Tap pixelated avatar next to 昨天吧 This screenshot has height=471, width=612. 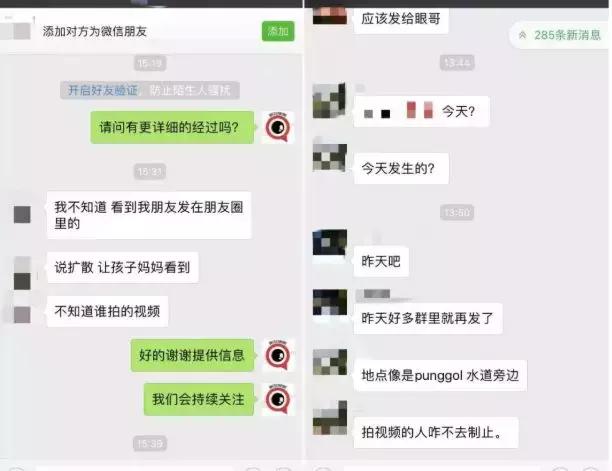(330, 242)
